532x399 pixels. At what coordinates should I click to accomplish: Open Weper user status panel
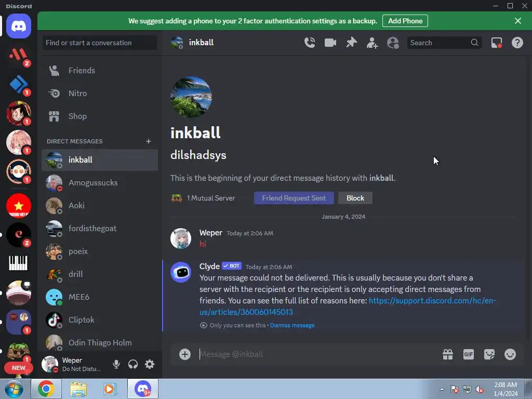pyautogui.click(x=74, y=364)
